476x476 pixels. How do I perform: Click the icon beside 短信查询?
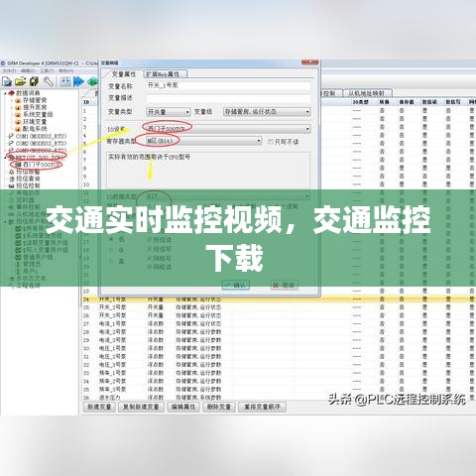(x=12, y=178)
